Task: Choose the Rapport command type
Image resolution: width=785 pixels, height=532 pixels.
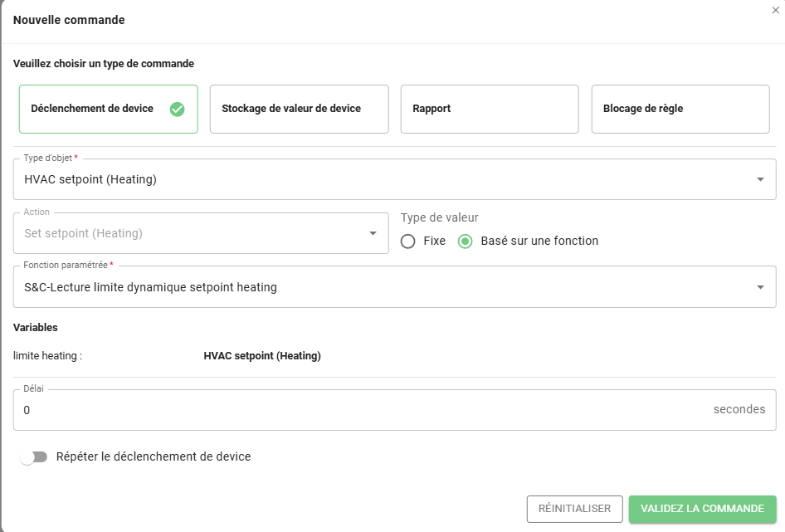Action: [489, 109]
